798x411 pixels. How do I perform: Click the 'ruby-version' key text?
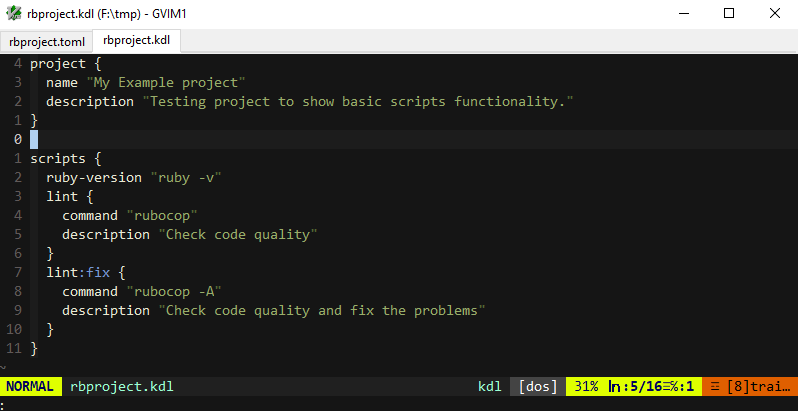[94, 177]
